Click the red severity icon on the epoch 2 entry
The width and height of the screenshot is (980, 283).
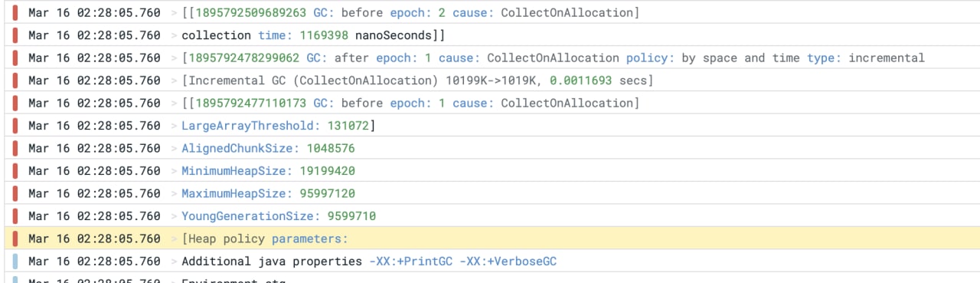(x=15, y=12)
